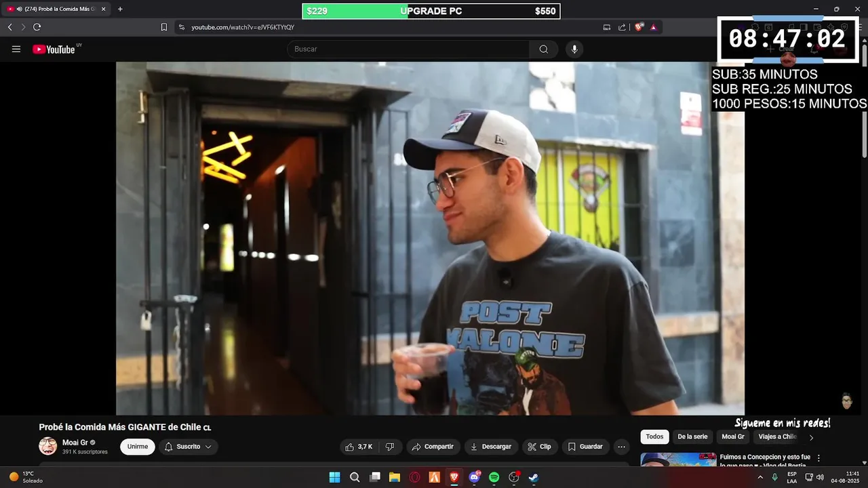Click inside the Buscar search field
Screen dimensions: 868x488
coord(409,49)
